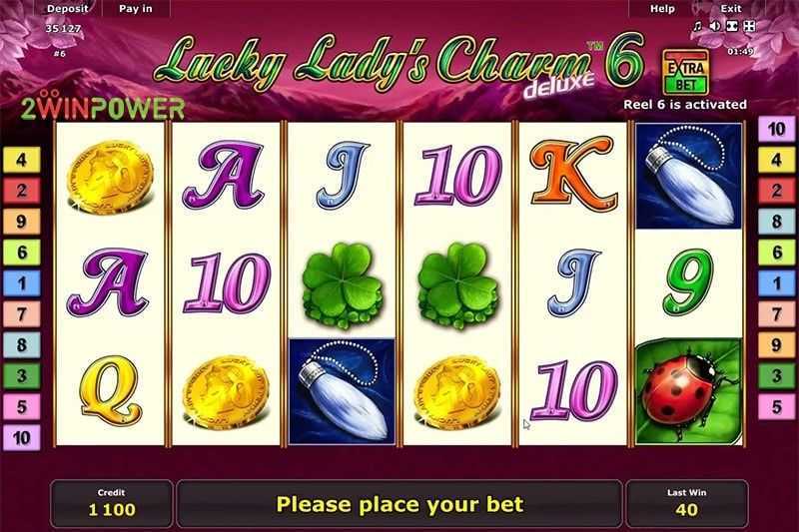
Task: Select payline 4 yellow marker on left
Action: coord(21,160)
